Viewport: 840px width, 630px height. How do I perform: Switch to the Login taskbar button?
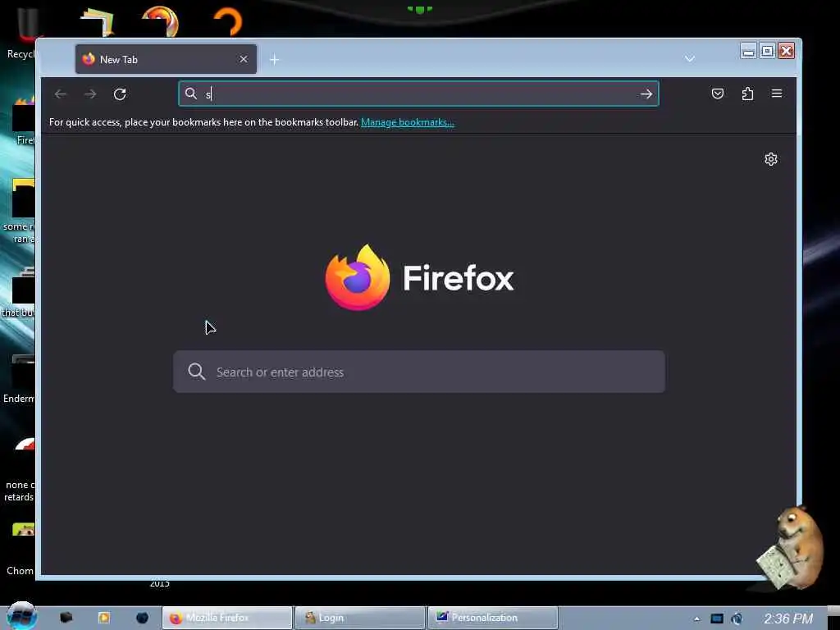[360, 618]
